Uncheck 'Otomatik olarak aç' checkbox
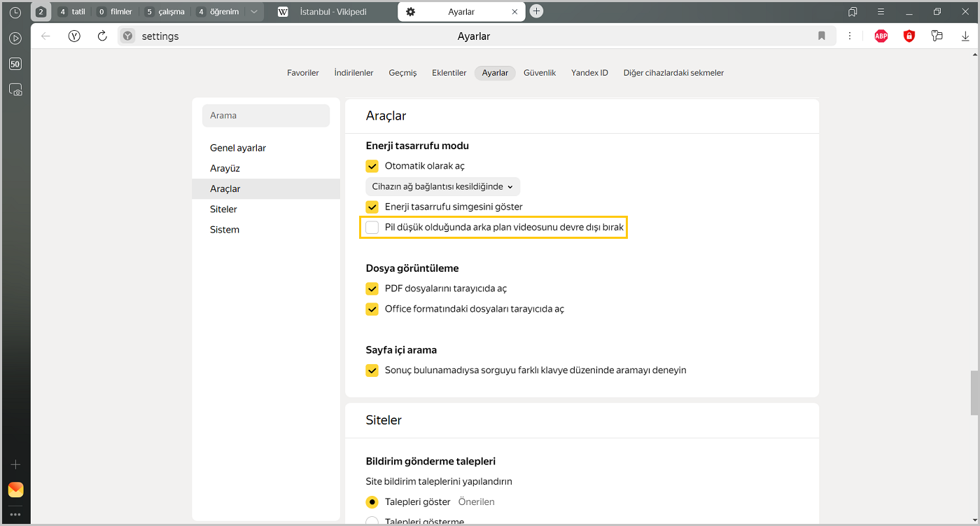The height and width of the screenshot is (526, 980). click(x=372, y=166)
